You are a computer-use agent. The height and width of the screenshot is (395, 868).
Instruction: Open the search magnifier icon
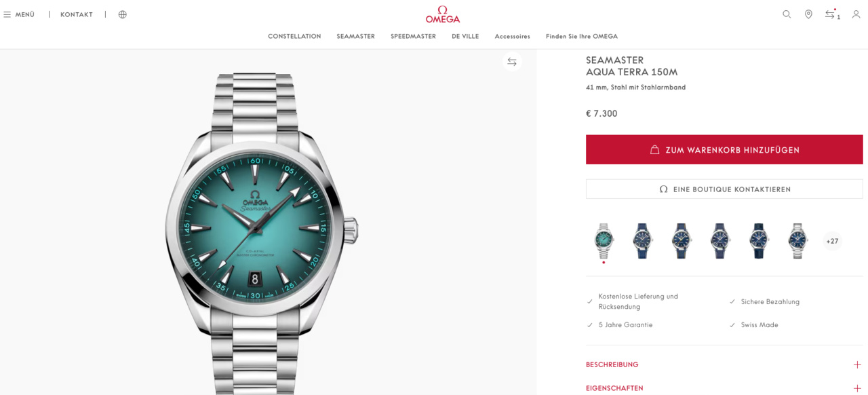[787, 14]
